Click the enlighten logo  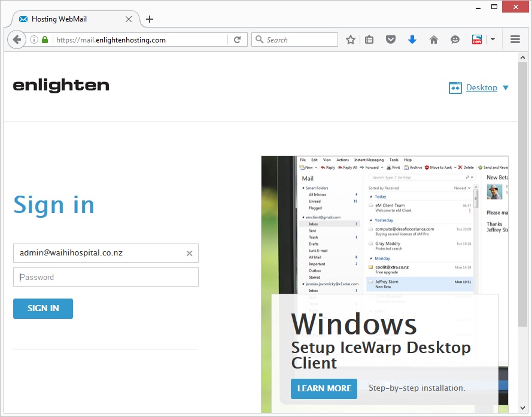pos(61,86)
